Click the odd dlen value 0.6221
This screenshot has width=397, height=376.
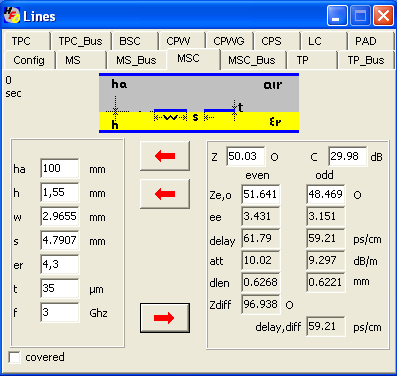[x=326, y=282]
